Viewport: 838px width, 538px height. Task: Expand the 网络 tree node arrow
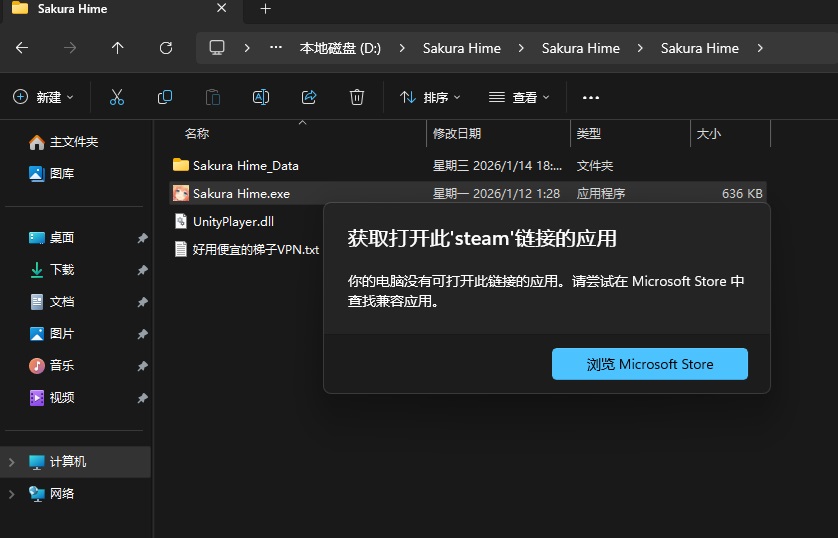point(11,494)
